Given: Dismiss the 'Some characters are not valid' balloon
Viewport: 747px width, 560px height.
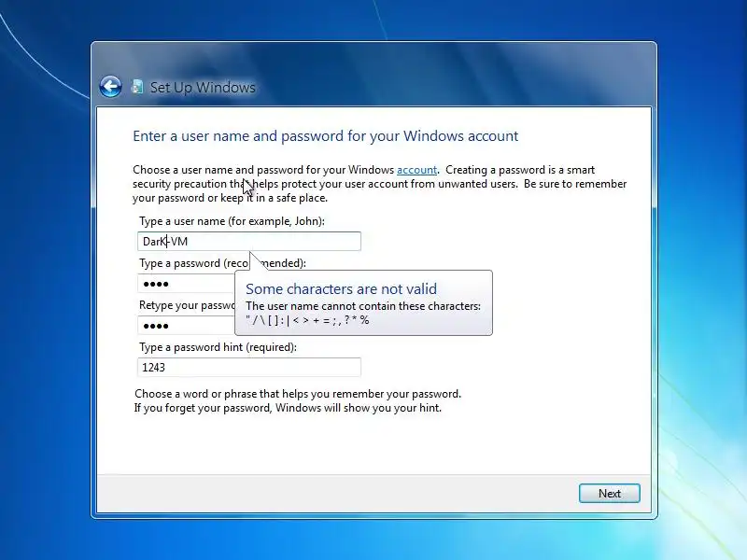Looking at the screenshot, I should 363,302.
